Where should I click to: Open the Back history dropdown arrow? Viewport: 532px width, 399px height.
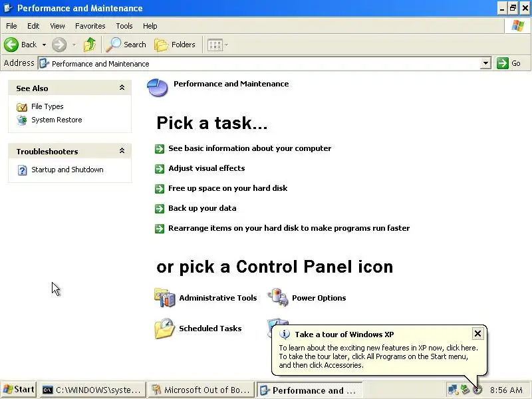pos(44,45)
